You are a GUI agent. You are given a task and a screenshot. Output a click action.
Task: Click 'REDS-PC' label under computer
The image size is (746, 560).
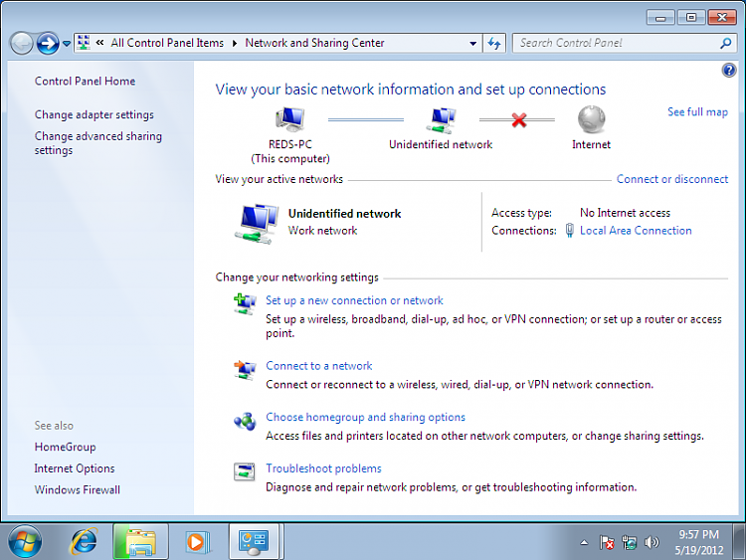[x=289, y=144]
